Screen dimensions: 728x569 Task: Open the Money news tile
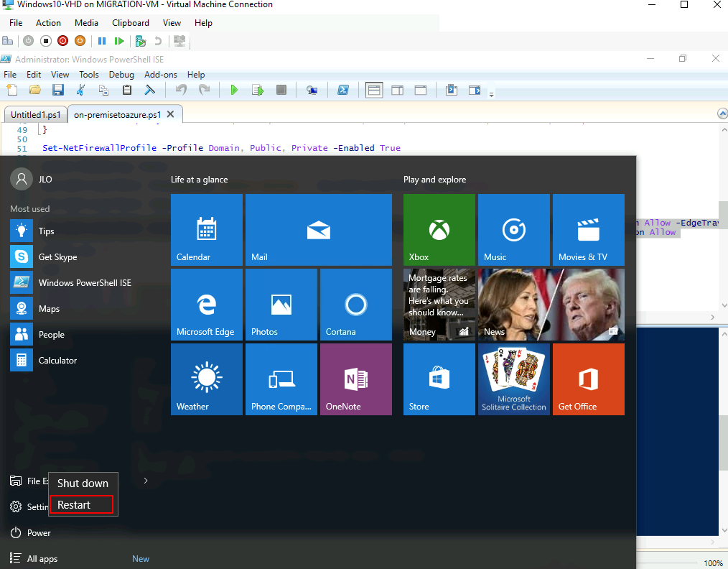(439, 305)
